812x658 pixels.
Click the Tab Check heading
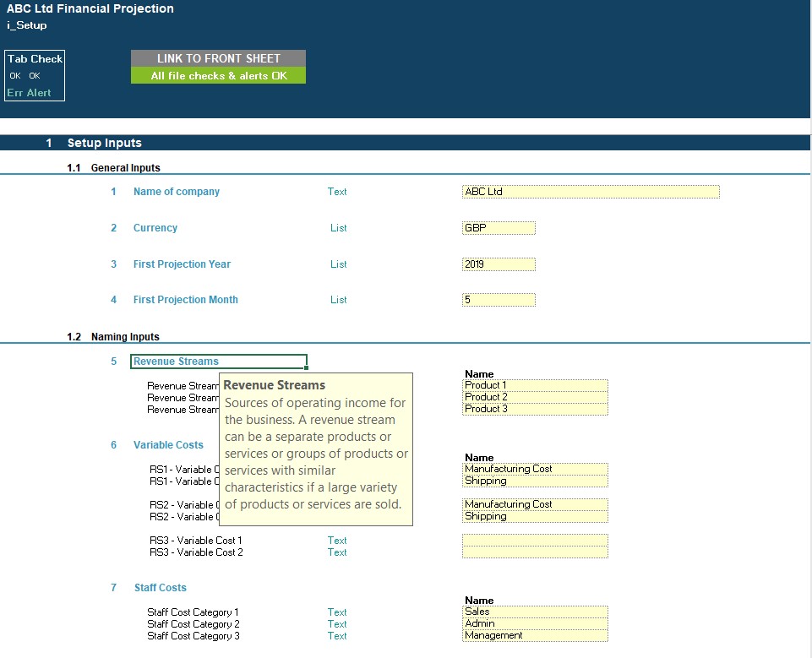[x=35, y=59]
